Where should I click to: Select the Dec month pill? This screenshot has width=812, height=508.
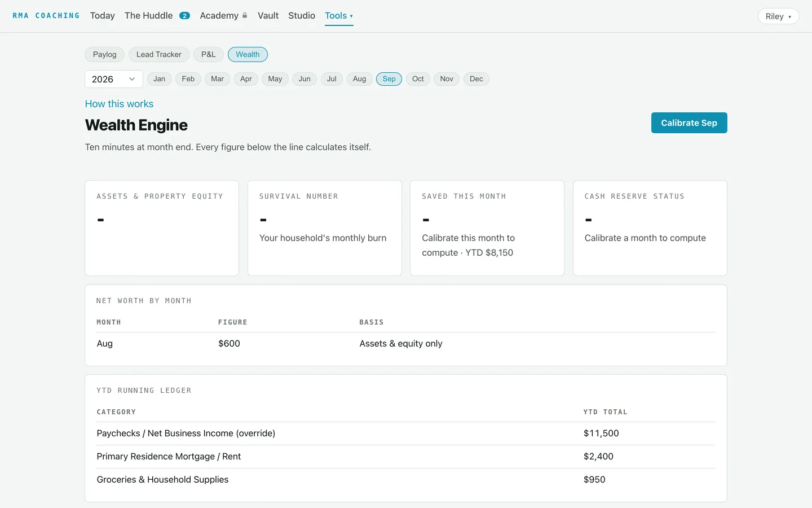476,79
